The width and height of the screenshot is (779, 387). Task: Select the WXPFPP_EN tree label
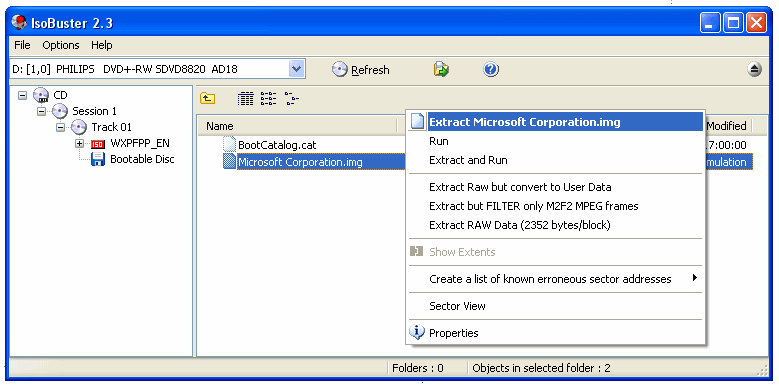[x=140, y=143]
